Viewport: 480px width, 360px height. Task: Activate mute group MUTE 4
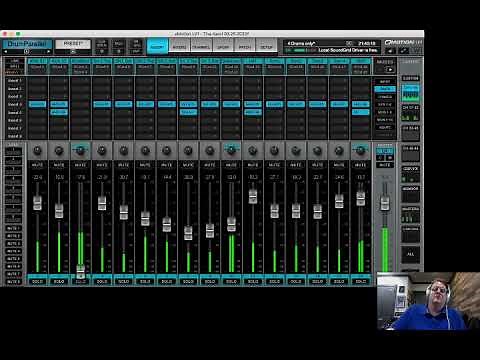pyautogui.click(x=14, y=251)
